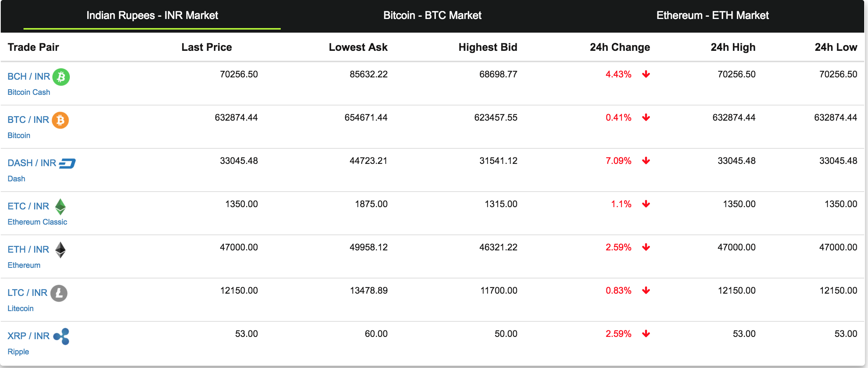
Task: Click the Litecoin name link
Action: tap(20, 308)
